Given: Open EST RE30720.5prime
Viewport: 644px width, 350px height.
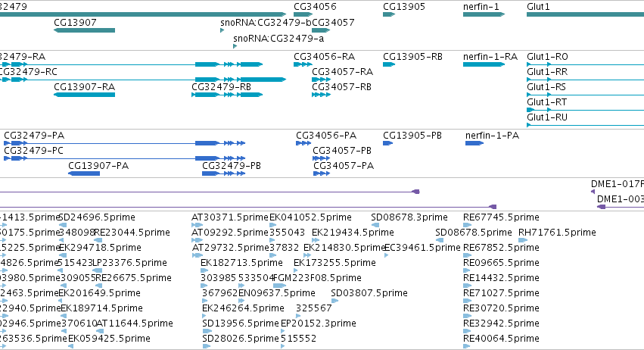Looking at the screenshot, I should pyautogui.click(x=501, y=308).
